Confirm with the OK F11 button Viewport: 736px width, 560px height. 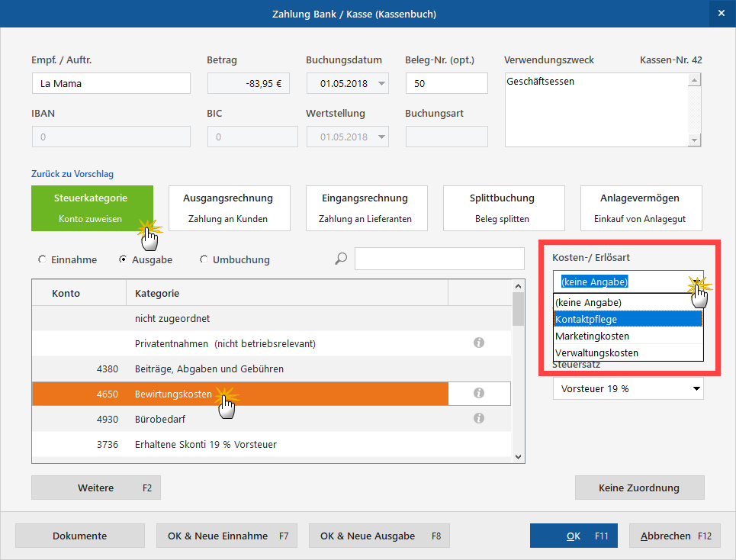pyautogui.click(x=574, y=536)
